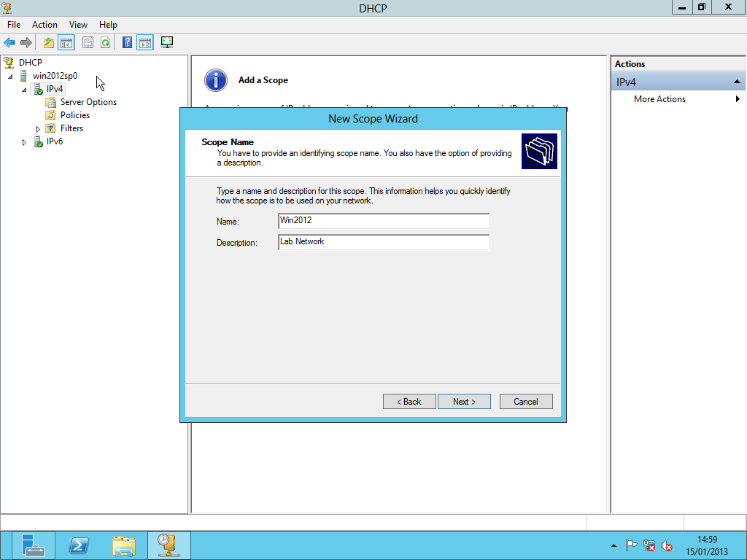Image resolution: width=747 pixels, height=560 pixels.
Task: Click the Back arrow toolbar icon
Action: 9,43
